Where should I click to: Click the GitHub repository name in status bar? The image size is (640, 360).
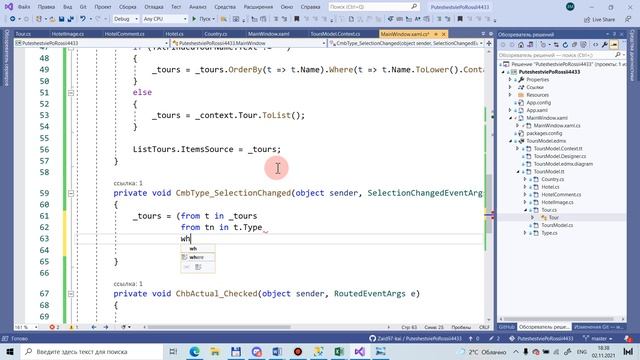(x=415, y=338)
